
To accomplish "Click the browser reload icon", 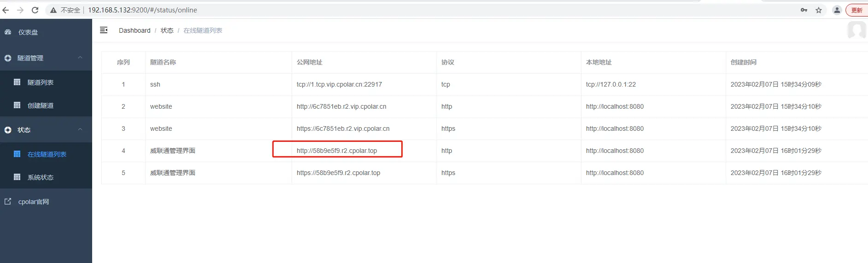I will click(35, 10).
